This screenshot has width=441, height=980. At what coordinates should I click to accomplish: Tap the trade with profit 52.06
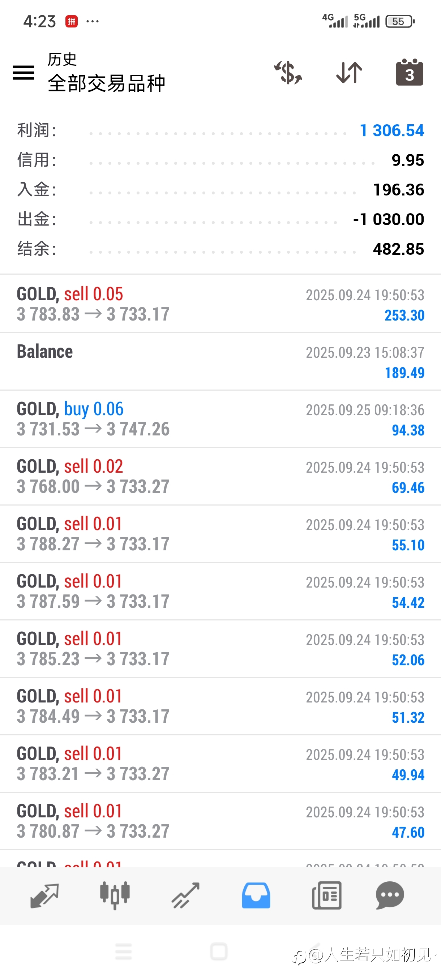(220, 649)
